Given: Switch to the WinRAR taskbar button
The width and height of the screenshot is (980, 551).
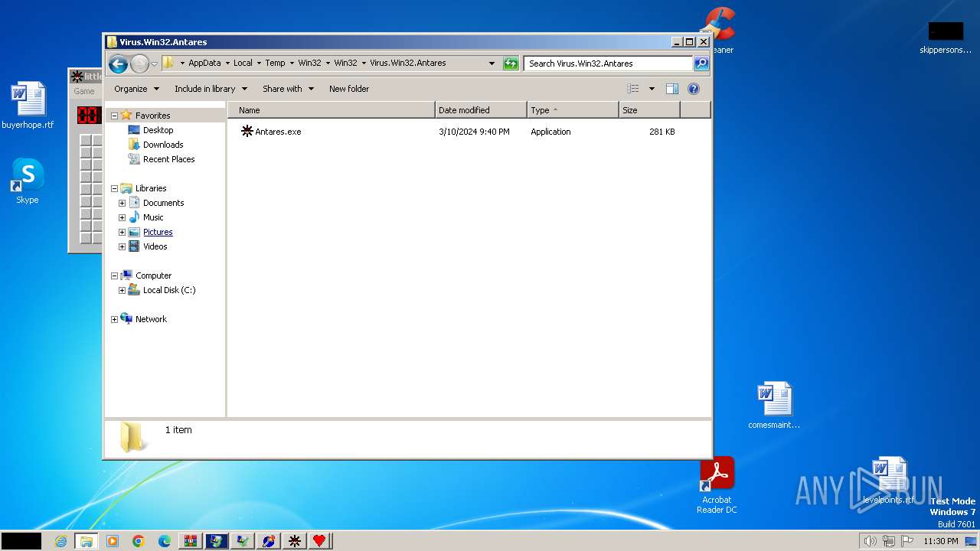Looking at the screenshot, I should click(191, 541).
